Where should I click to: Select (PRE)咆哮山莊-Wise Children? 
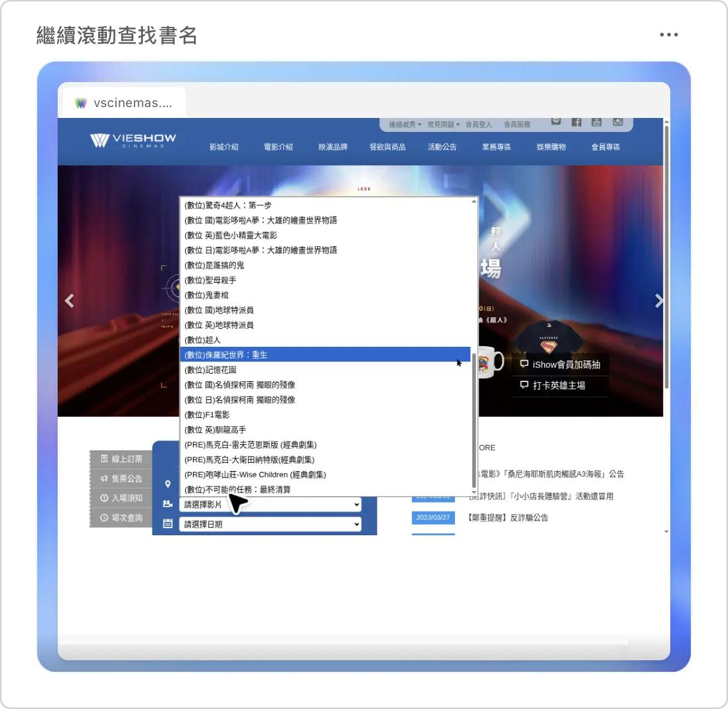pos(325,474)
